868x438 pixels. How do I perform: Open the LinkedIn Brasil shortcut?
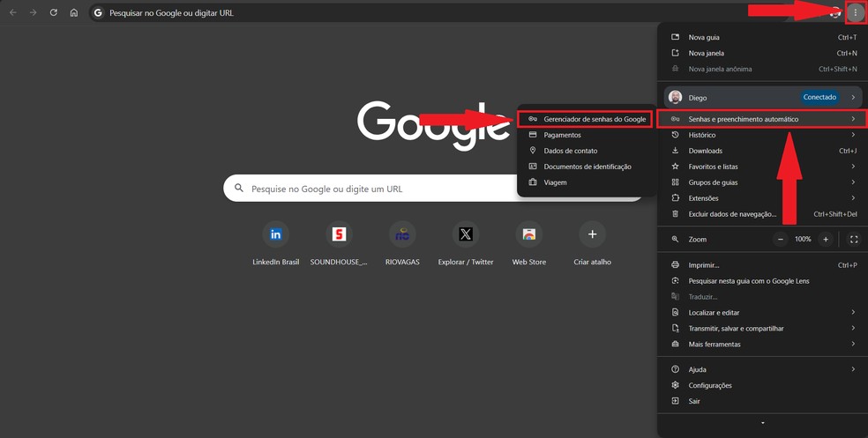point(276,242)
